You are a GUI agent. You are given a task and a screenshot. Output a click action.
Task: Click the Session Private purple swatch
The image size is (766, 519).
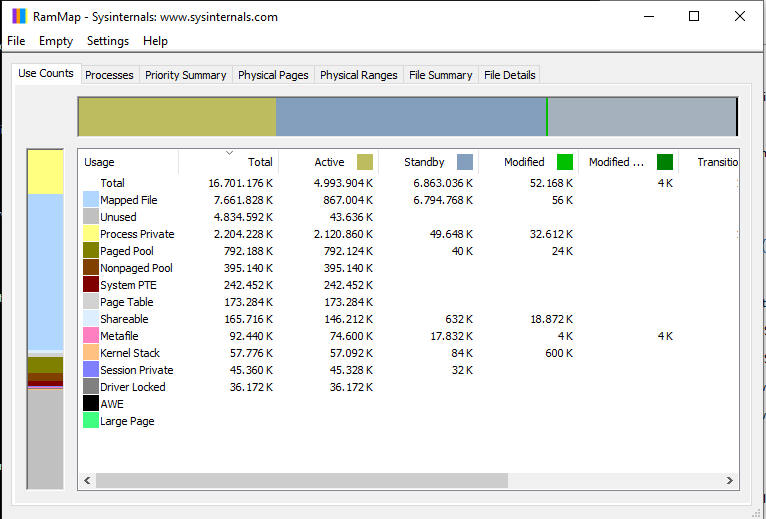[x=91, y=370]
